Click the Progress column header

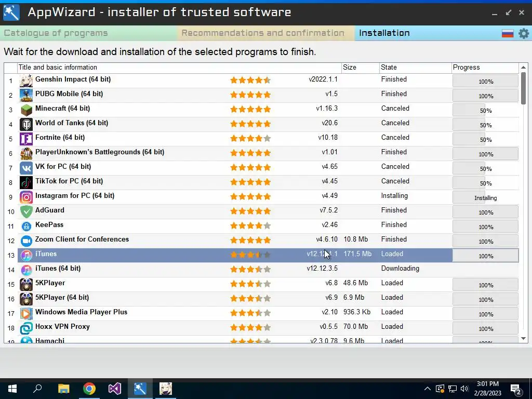point(485,68)
